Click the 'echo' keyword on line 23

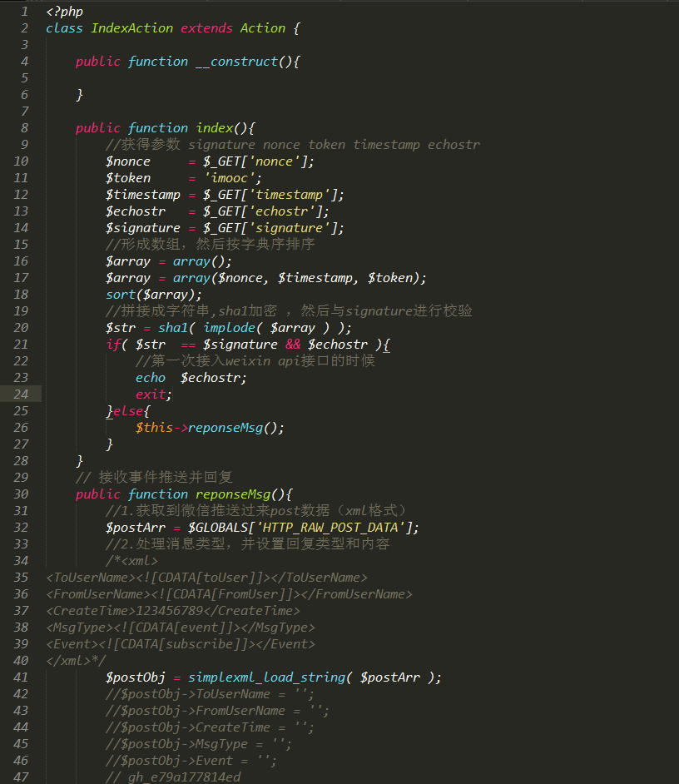pos(151,378)
